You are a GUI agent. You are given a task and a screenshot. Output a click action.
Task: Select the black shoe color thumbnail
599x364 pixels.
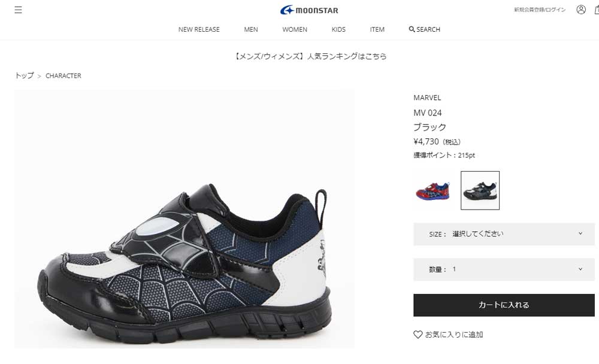click(480, 190)
